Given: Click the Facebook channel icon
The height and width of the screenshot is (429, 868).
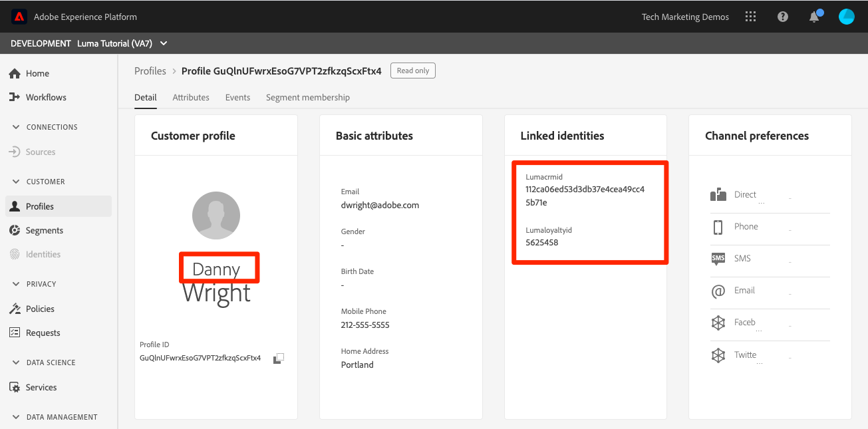Looking at the screenshot, I should tap(718, 323).
